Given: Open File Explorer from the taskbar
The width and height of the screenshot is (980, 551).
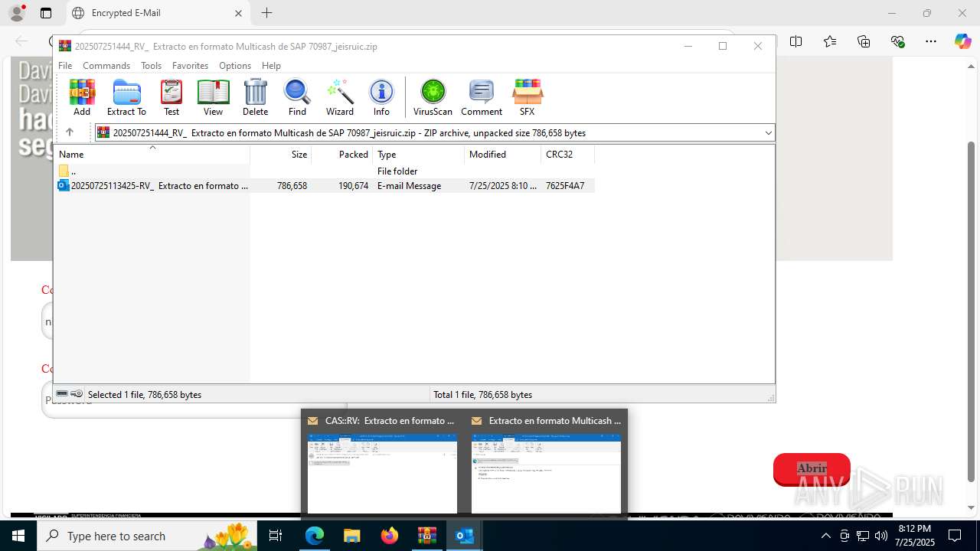Looking at the screenshot, I should [x=352, y=536].
